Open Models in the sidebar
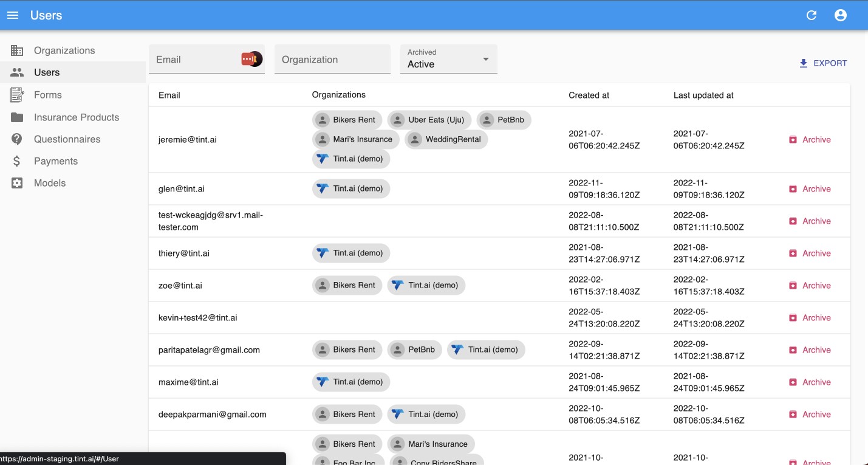This screenshot has width=868, height=465. (73, 183)
